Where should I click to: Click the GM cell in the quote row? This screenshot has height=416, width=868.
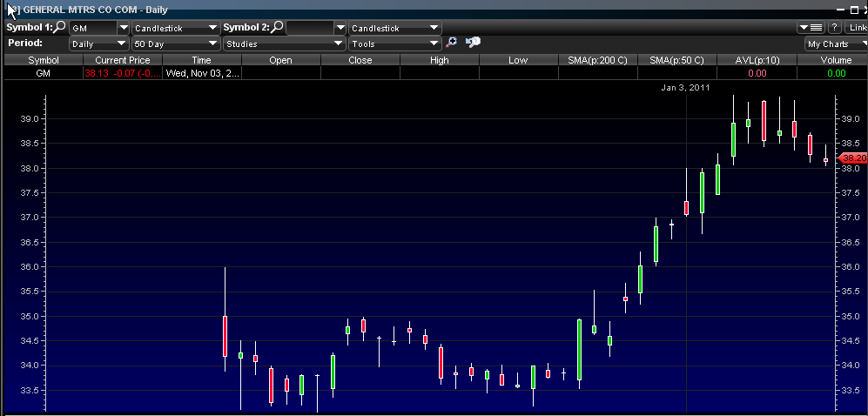44,72
